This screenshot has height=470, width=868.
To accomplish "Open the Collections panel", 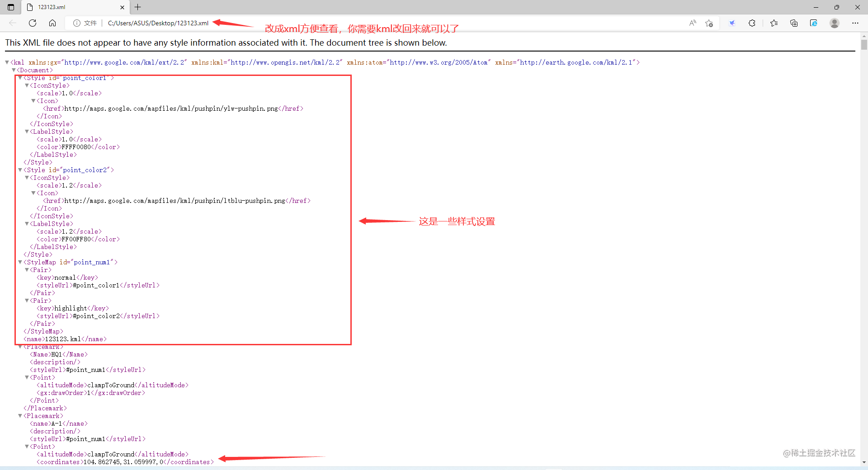I will (x=794, y=23).
